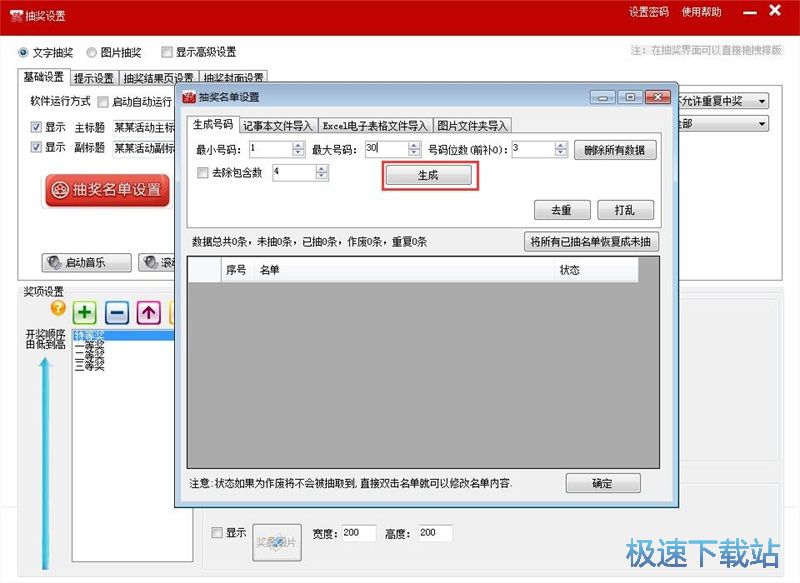Click the 最小号码 spinner arrows
This screenshot has height=583, width=800.
(x=298, y=149)
